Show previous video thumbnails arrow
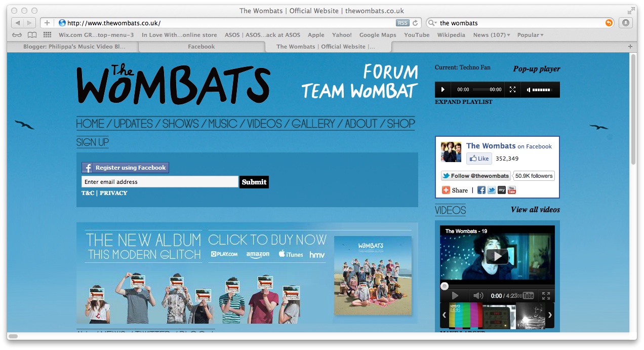The width and height of the screenshot is (644, 350). (x=445, y=315)
